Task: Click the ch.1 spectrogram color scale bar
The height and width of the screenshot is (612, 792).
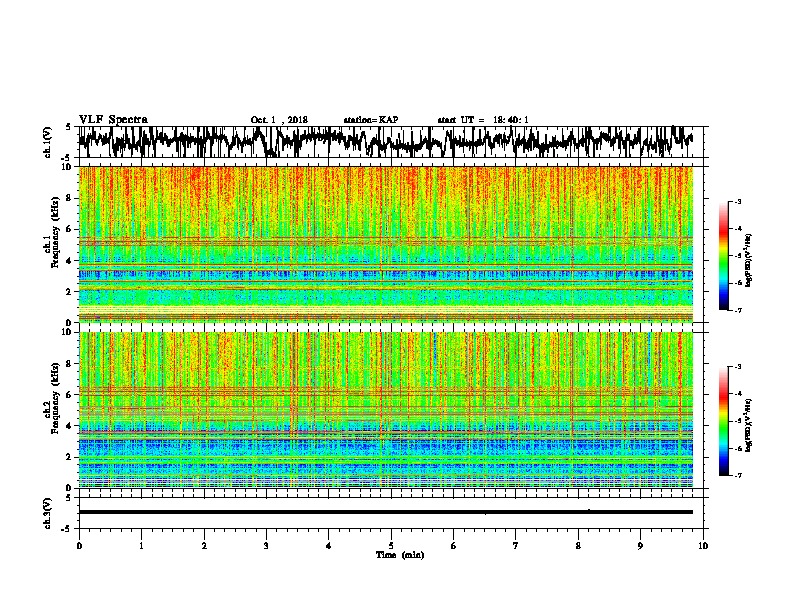Action: pos(723,256)
